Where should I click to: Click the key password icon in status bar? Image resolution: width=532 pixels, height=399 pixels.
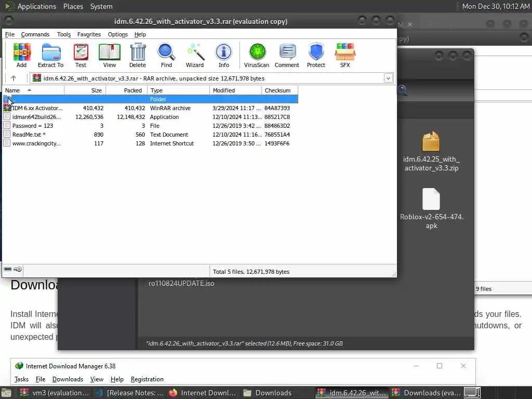coord(18,269)
